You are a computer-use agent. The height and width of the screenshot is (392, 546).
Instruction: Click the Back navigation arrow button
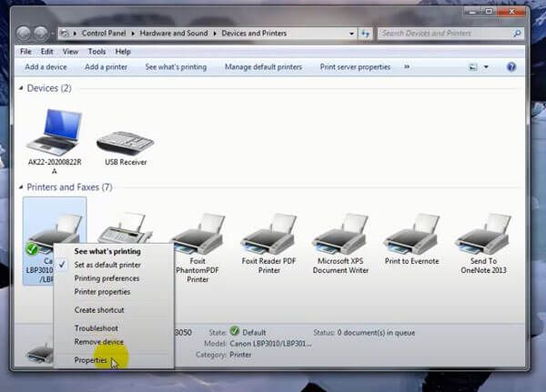(x=28, y=34)
